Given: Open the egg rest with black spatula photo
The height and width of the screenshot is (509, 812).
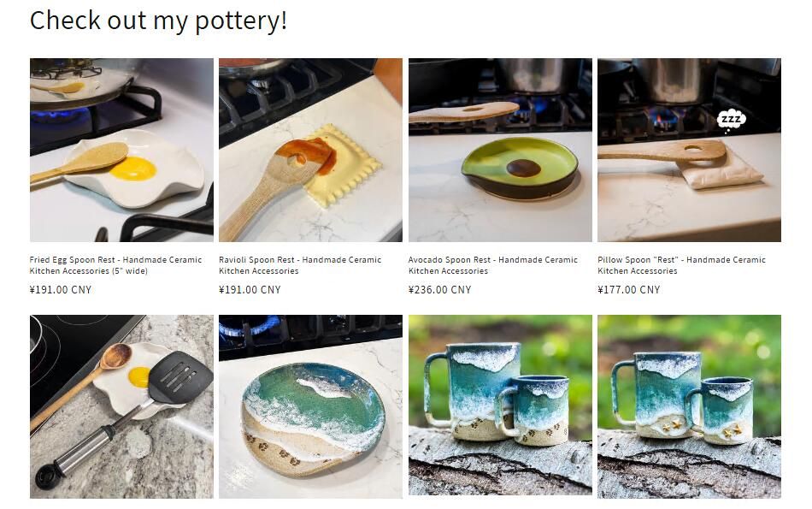Looking at the screenshot, I should (x=121, y=406).
